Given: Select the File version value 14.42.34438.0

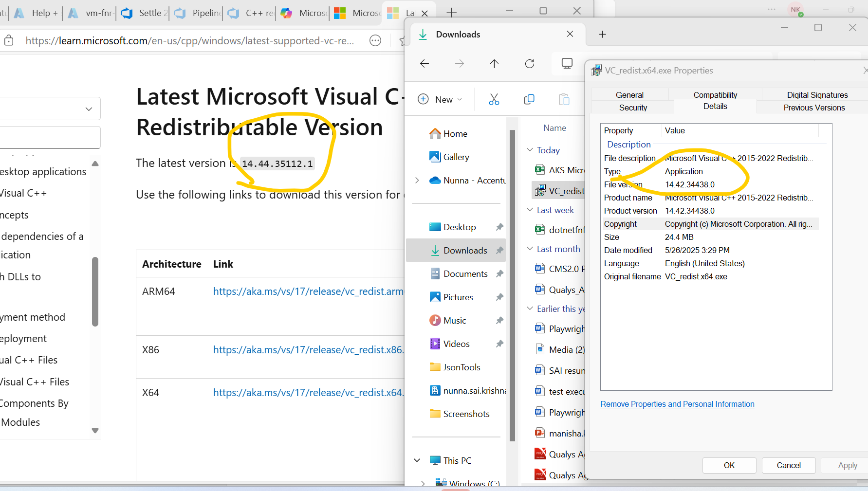Looking at the screenshot, I should click(690, 184).
